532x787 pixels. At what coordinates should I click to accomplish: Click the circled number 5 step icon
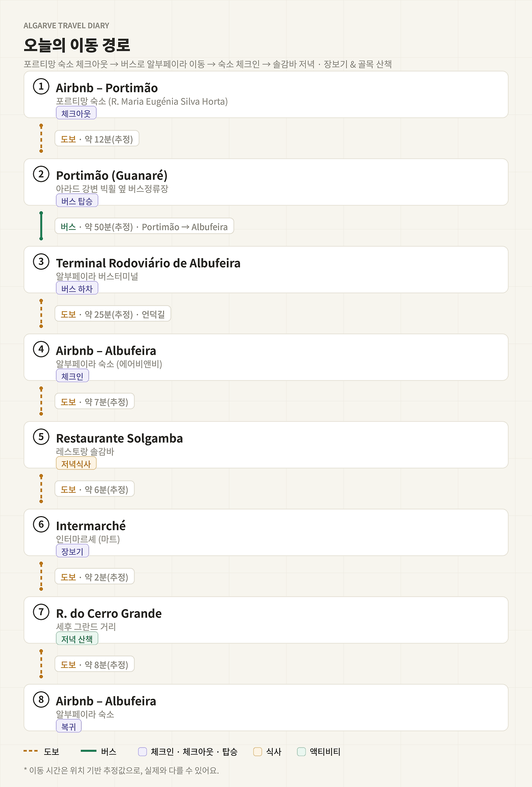(x=41, y=437)
